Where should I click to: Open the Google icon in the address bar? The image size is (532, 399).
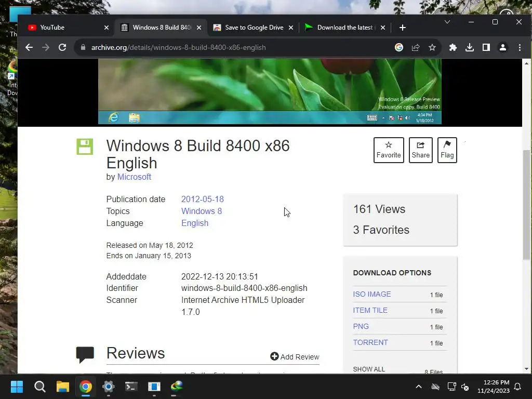click(399, 47)
